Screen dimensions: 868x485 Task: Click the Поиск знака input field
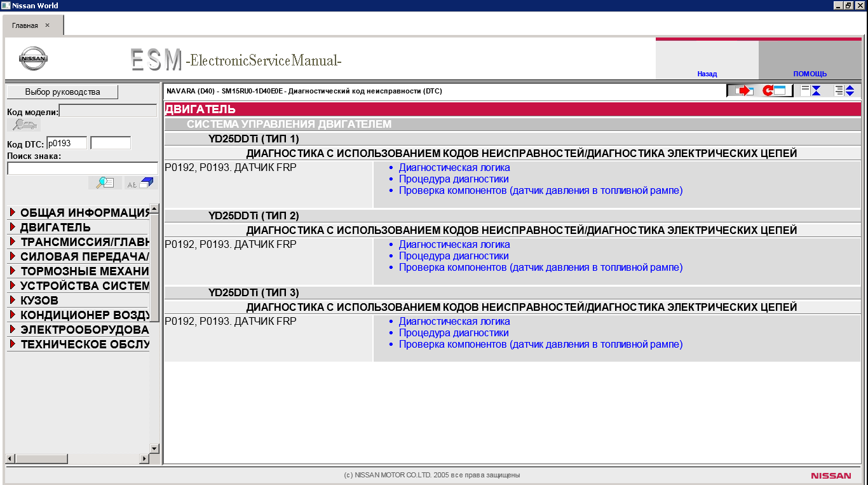pos(83,168)
